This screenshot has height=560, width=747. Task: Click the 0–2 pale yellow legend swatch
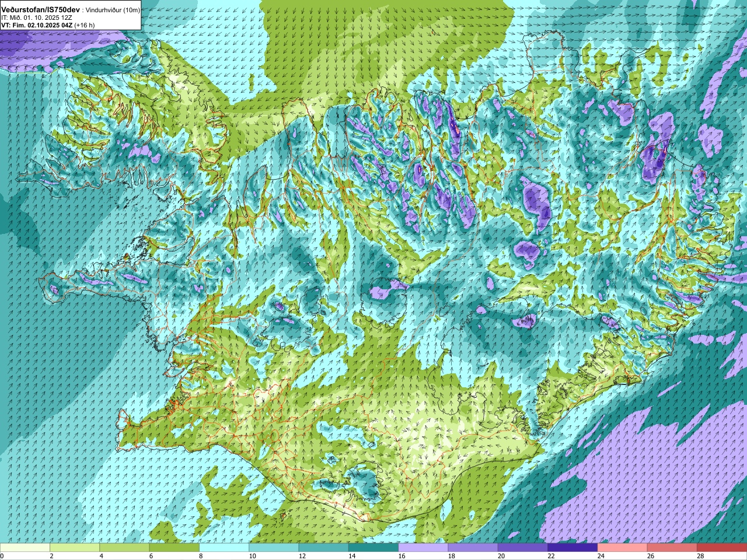25,548
